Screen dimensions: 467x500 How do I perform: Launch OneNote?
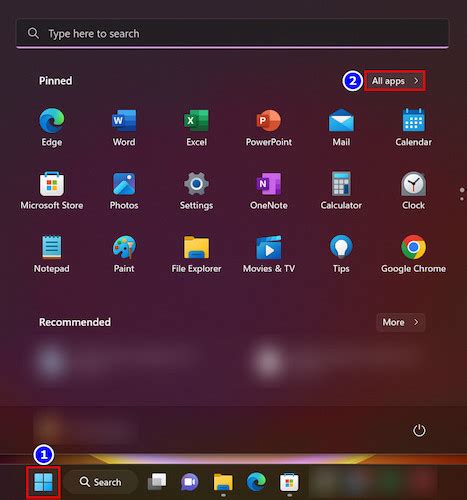point(269,190)
